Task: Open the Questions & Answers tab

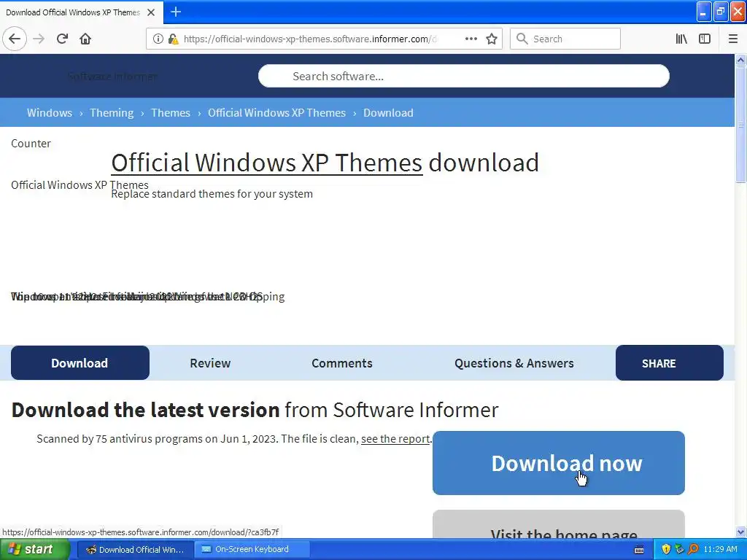Action: click(x=514, y=363)
